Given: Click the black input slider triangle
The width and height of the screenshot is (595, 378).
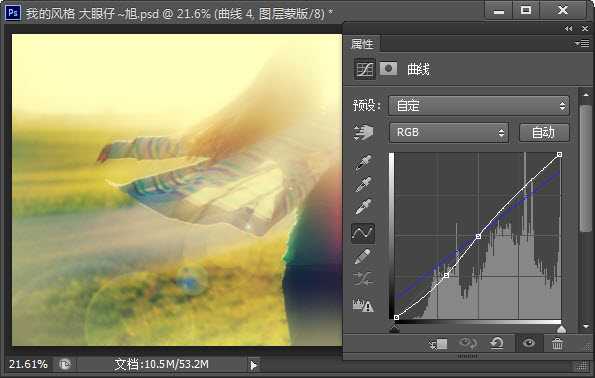Looking at the screenshot, I should click(x=395, y=329).
